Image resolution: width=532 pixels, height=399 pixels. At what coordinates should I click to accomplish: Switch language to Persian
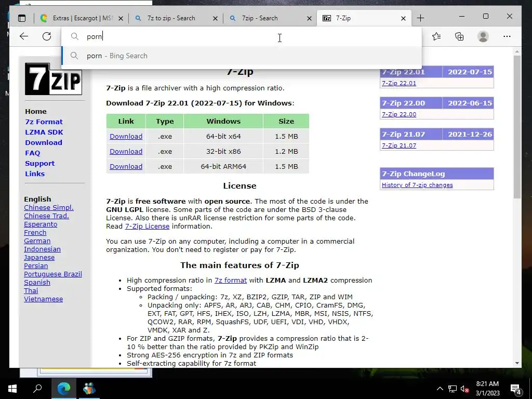pyautogui.click(x=36, y=265)
